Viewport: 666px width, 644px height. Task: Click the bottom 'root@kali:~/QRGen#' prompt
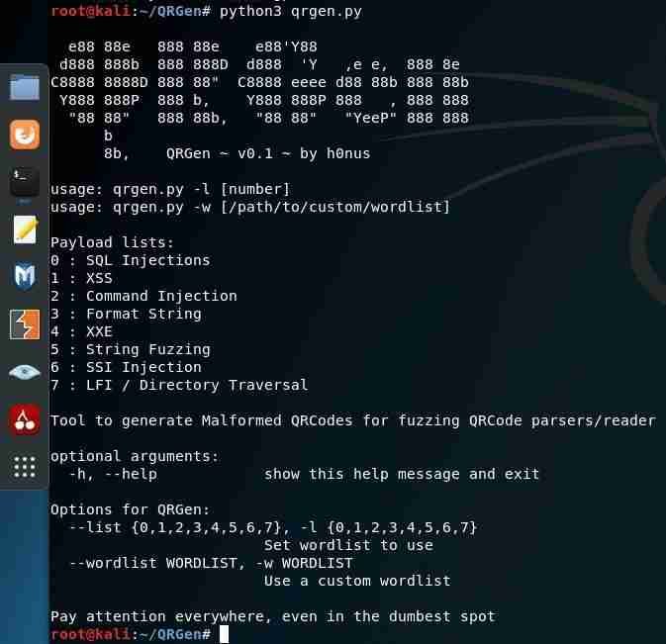point(131,634)
